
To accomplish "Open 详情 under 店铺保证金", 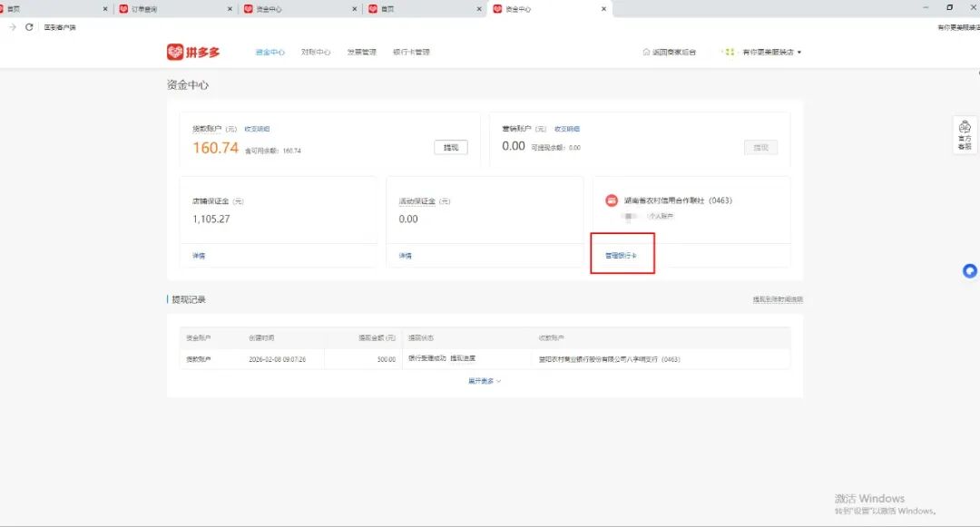I will point(198,255).
